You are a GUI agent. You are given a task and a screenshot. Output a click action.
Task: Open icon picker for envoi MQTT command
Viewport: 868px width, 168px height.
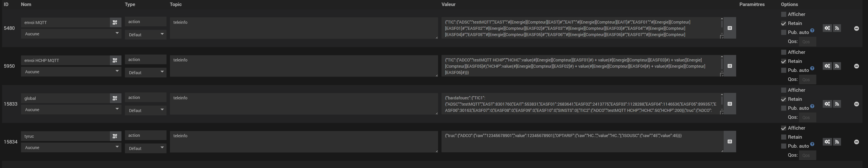click(115, 23)
